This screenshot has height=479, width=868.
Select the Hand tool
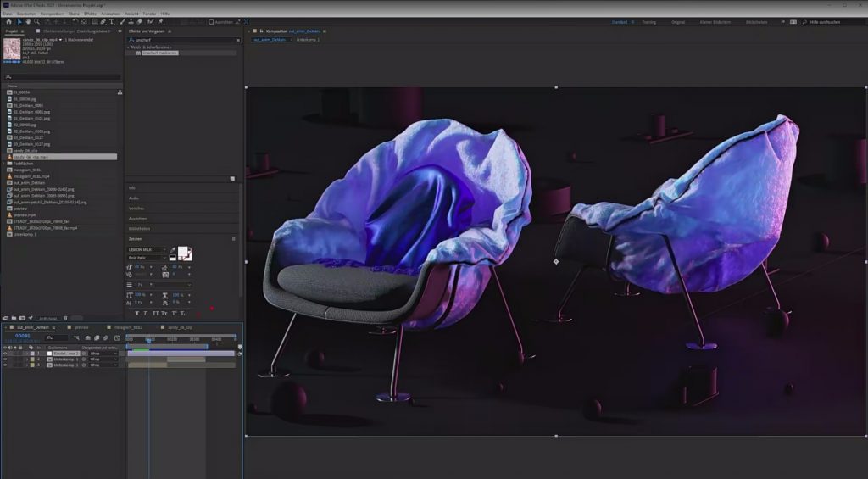click(28, 22)
